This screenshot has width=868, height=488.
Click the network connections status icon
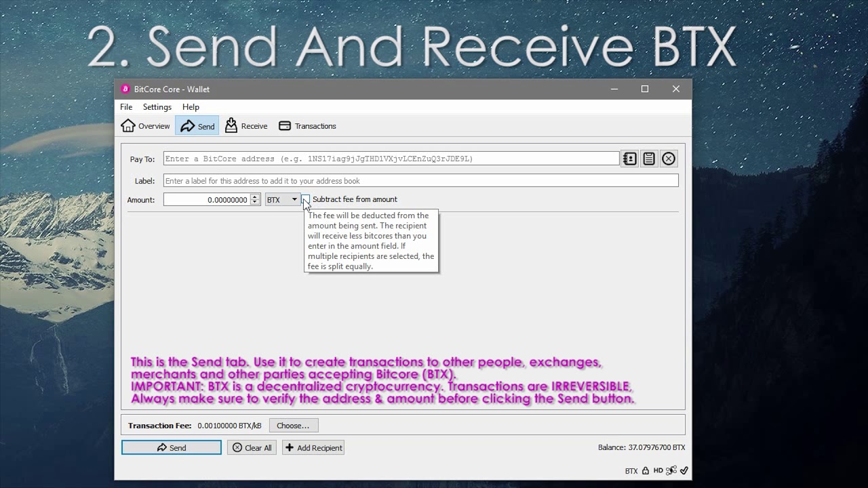[671, 470]
